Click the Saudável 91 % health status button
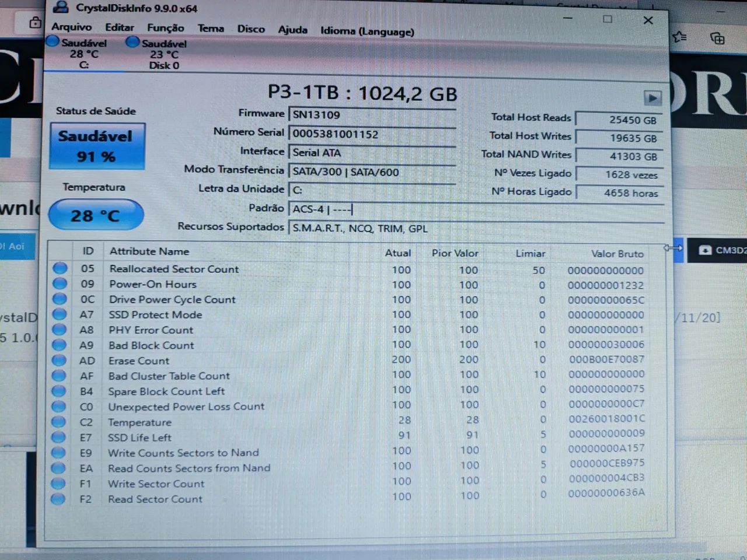Screen dimensions: 747x560 coord(96,146)
